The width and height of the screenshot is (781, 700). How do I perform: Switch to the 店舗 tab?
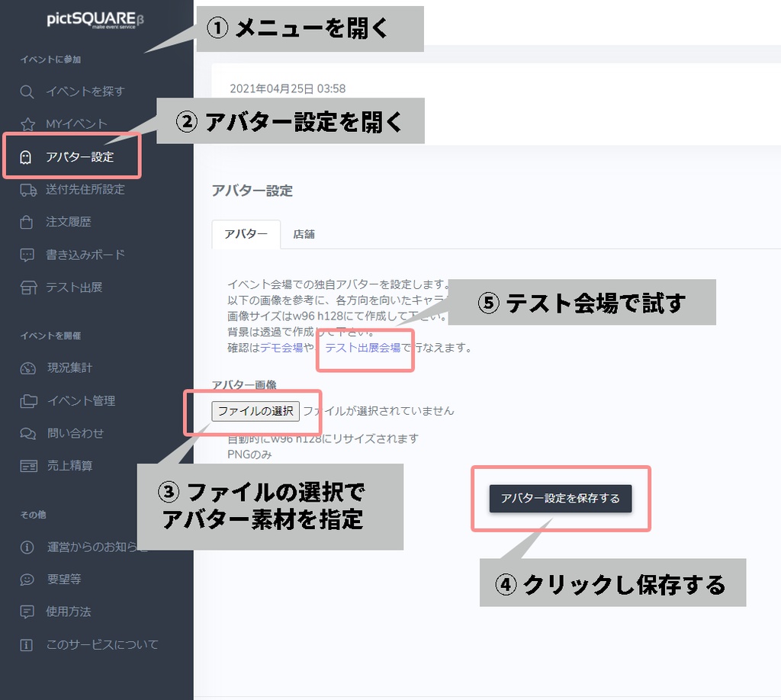click(304, 235)
